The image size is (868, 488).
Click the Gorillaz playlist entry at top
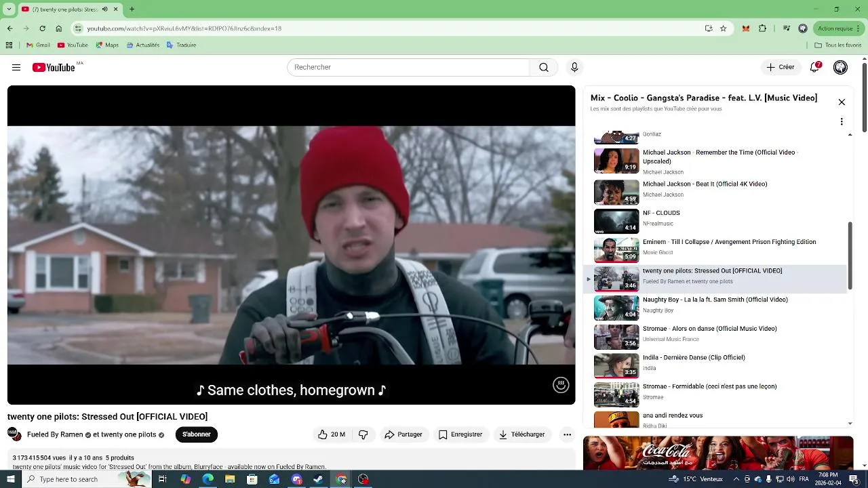pyautogui.click(x=715, y=138)
